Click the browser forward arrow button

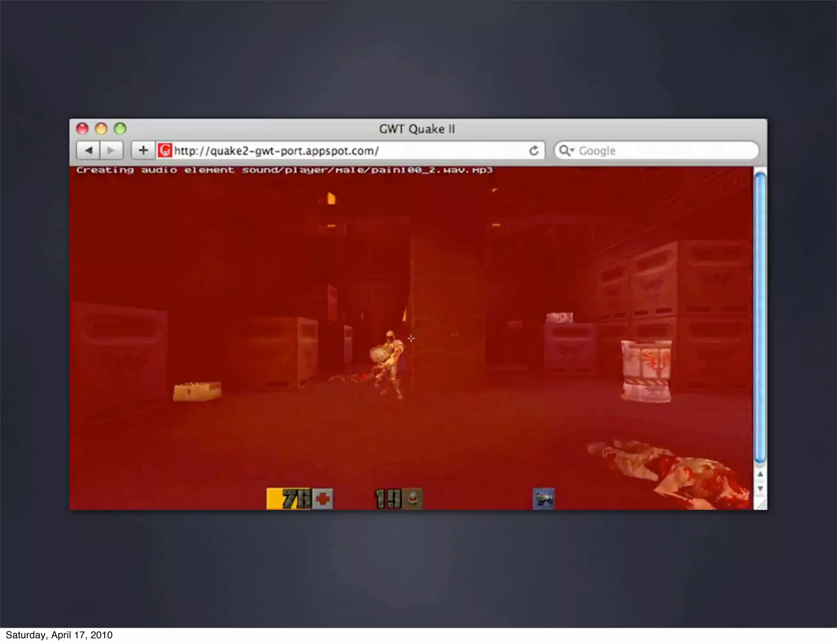pos(111,150)
